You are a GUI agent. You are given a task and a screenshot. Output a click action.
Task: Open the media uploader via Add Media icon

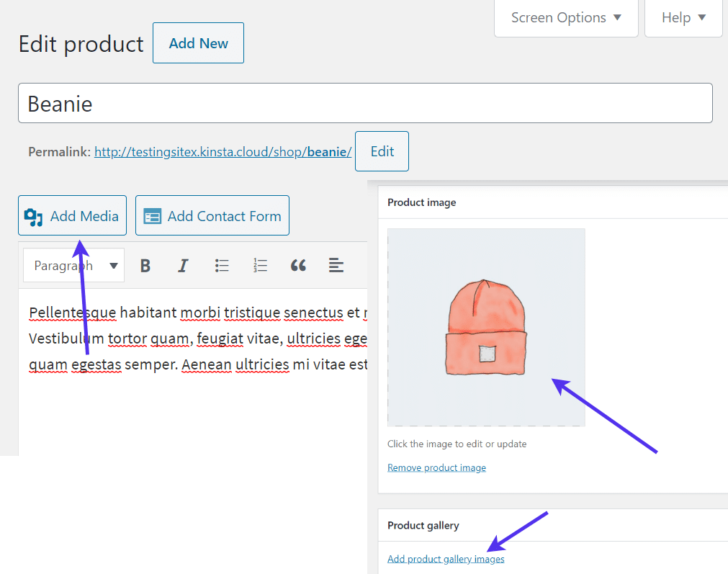coord(34,215)
